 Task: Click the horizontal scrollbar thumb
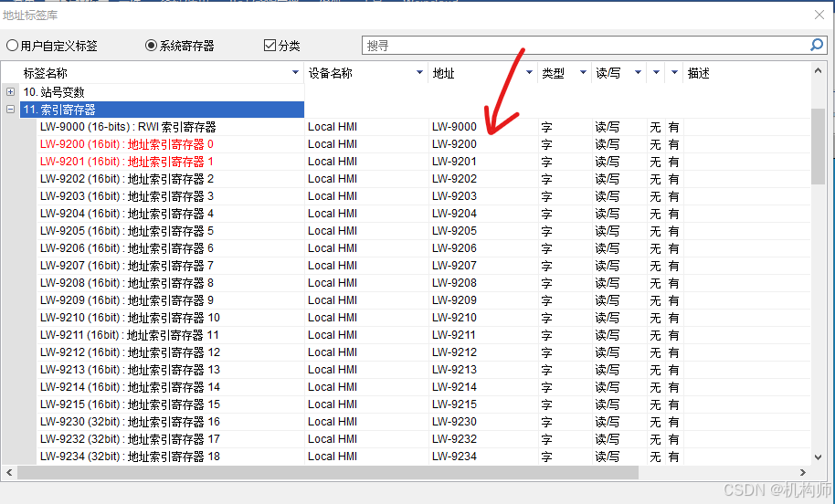click(328, 472)
